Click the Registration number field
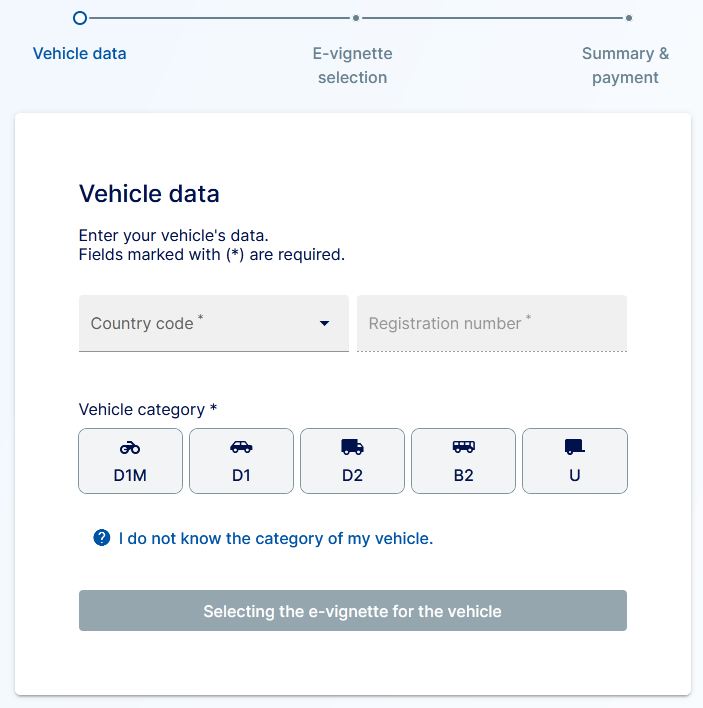Screen dimensions: 703x708 tap(492, 323)
